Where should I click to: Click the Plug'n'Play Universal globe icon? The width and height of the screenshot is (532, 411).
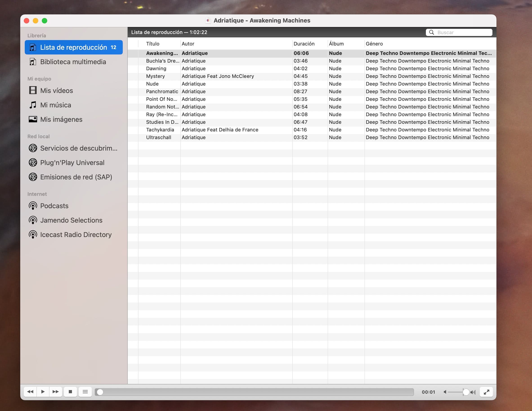pos(33,162)
